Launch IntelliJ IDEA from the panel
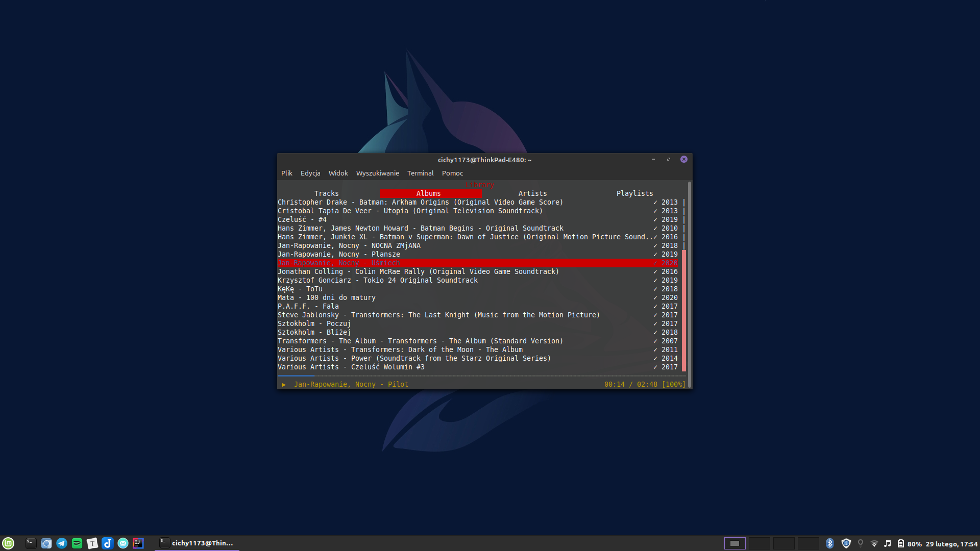This screenshot has width=980, height=551. pos(138,543)
